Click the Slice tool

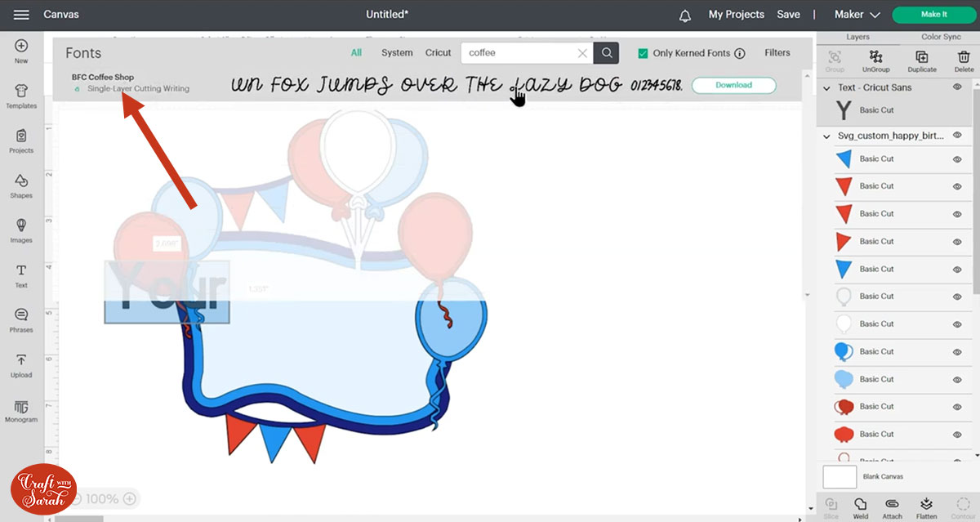coord(831,508)
